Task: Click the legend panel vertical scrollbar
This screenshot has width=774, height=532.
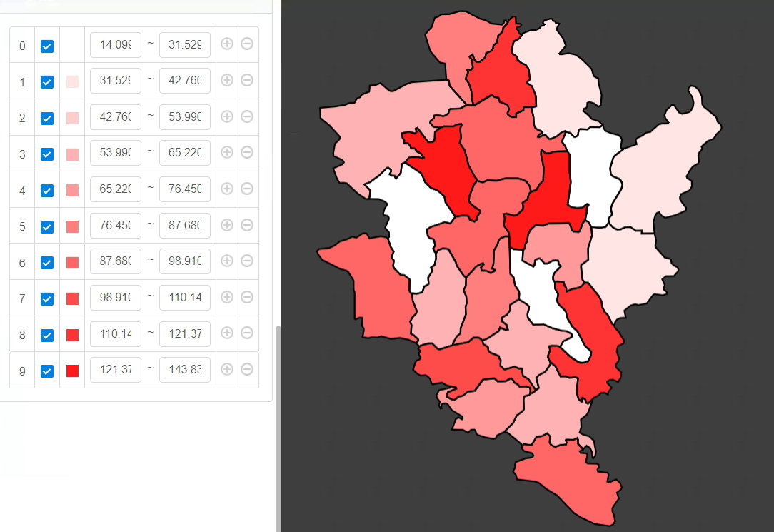Action: pos(278,428)
